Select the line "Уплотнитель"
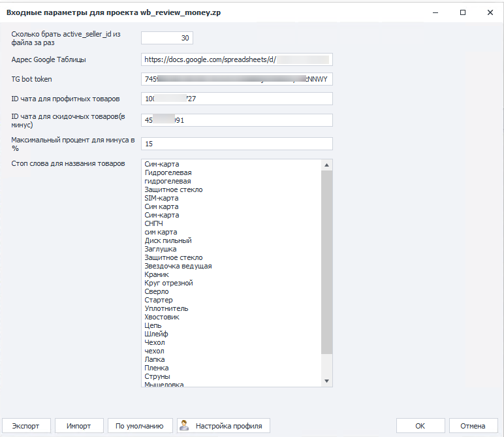Image resolution: width=504 pixels, height=437 pixels. (166, 308)
